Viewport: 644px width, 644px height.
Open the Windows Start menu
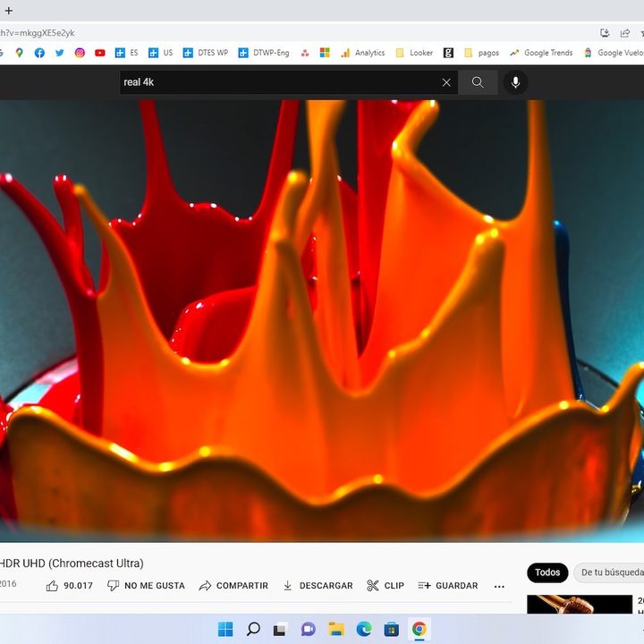click(225, 629)
